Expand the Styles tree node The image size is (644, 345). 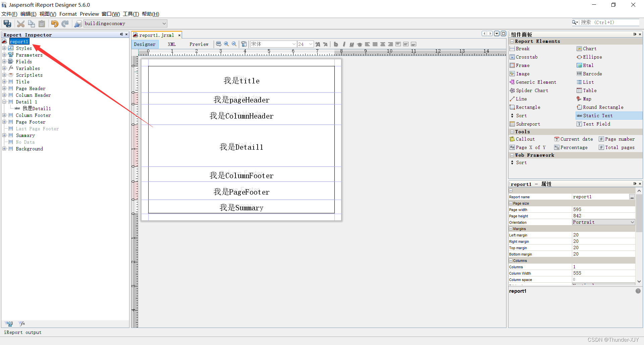pyautogui.click(x=4, y=48)
